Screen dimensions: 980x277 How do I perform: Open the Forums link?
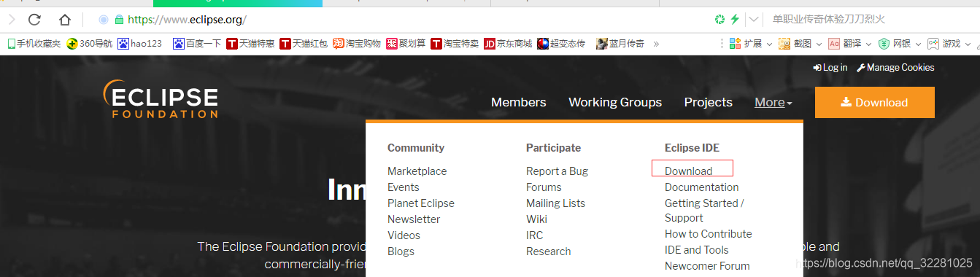(x=544, y=187)
